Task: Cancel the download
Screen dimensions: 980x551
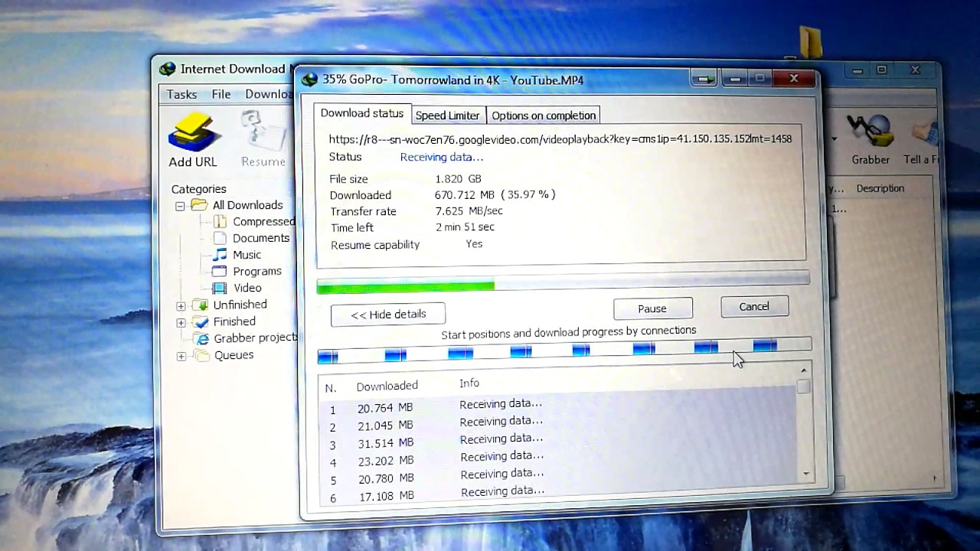Action: point(754,306)
